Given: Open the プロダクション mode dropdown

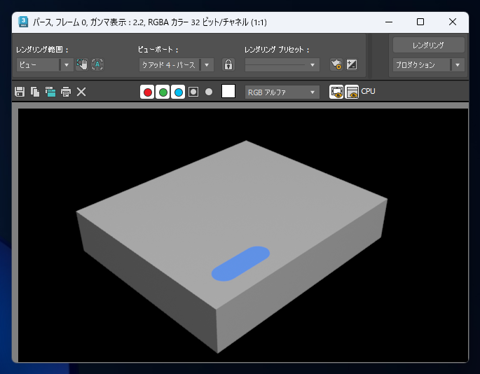Looking at the screenshot, I should coord(428,65).
